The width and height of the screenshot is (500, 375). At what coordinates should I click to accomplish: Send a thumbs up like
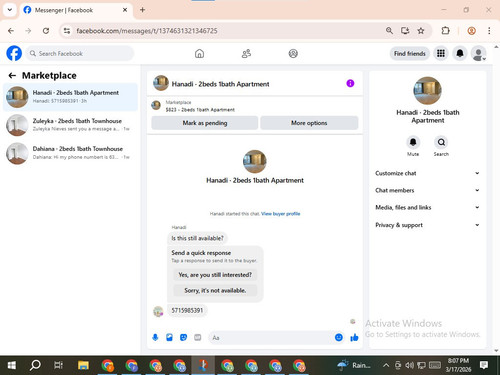(x=354, y=338)
